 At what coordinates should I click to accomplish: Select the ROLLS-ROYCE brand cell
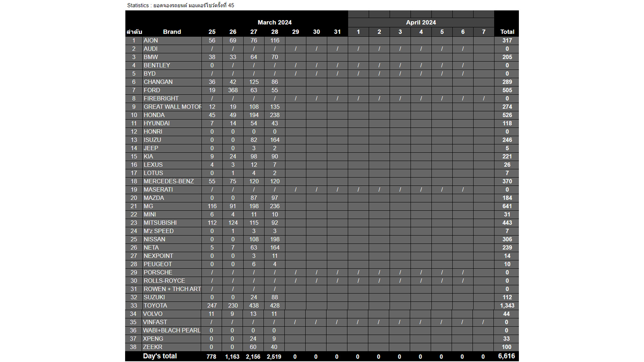[x=172, y=281]
